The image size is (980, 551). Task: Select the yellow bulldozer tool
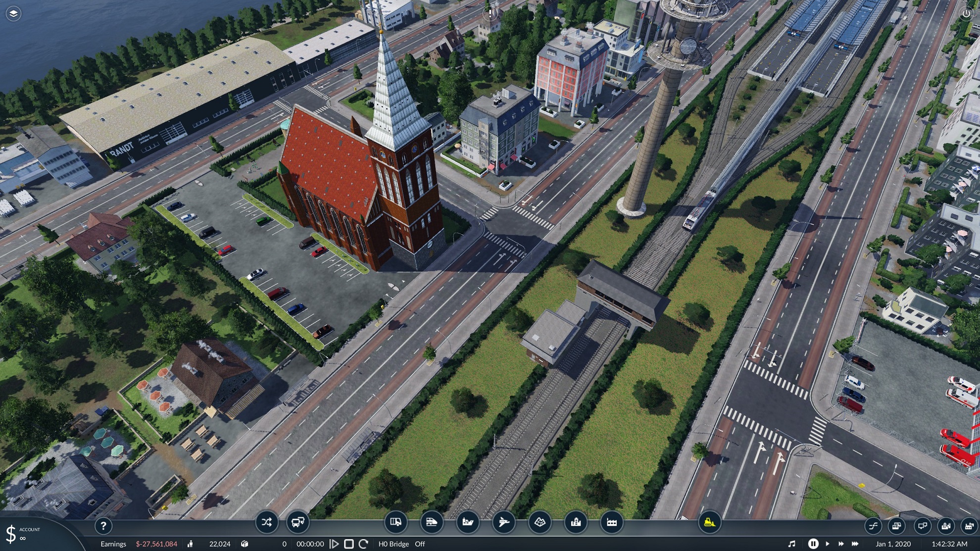(709, 522)
